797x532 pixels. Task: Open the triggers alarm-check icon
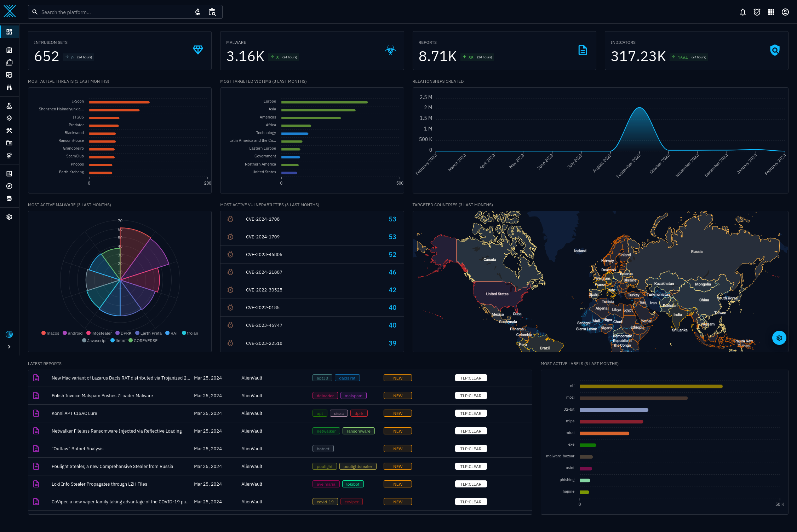(757, 12)
